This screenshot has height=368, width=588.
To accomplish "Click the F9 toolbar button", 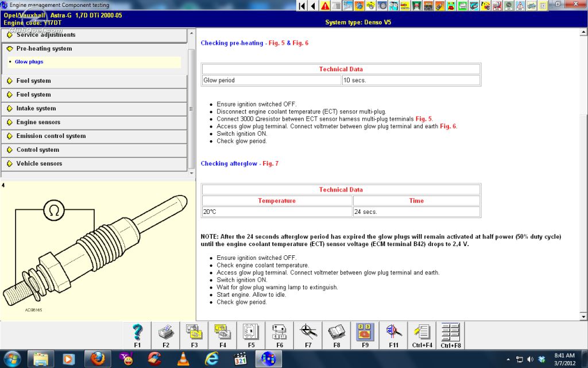I will 365,335.
